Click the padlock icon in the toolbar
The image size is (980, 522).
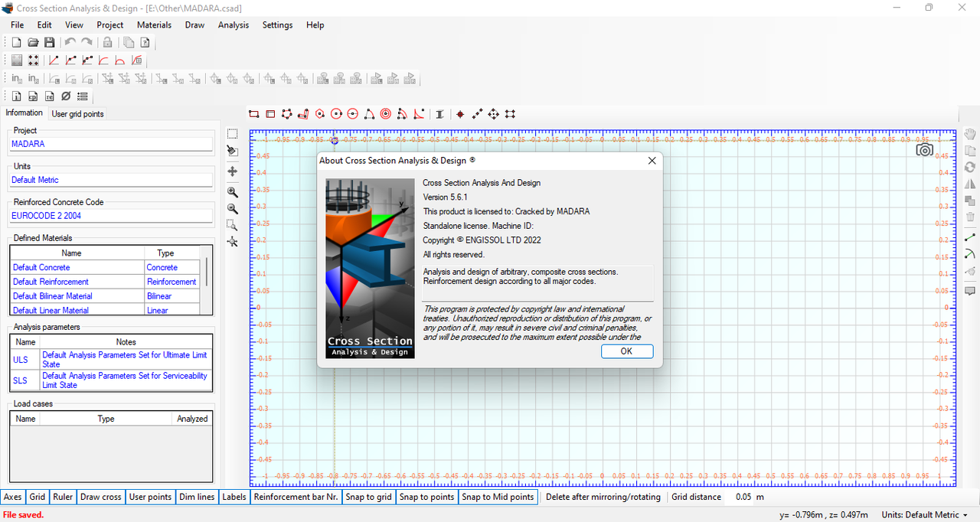pyautogui.click(x=108, y=43)
